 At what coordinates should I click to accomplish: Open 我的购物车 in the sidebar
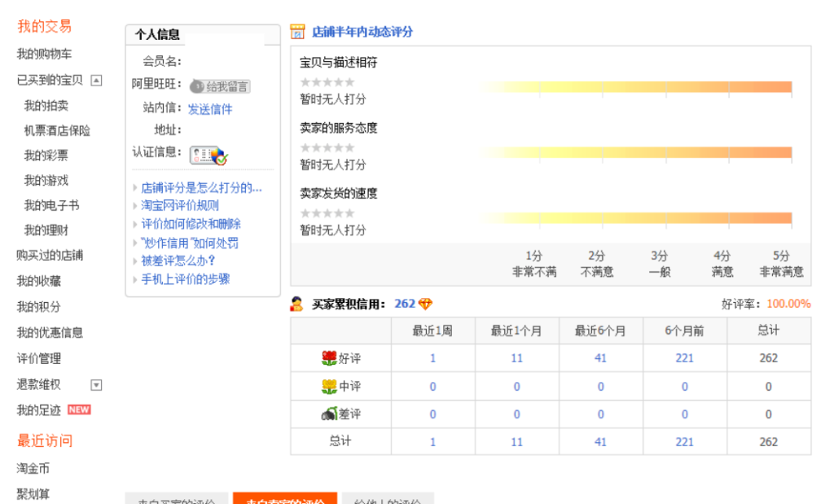(44, 55)
